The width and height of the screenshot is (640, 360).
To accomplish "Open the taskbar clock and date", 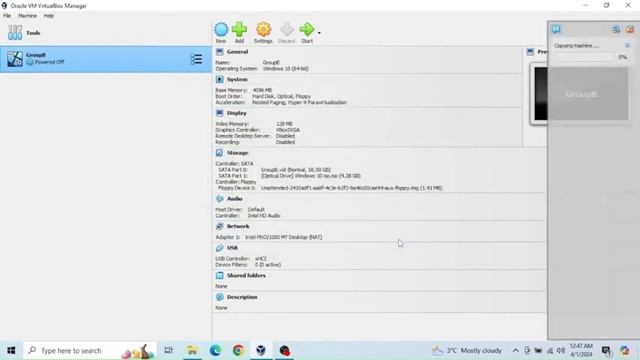I will (581, 351).
